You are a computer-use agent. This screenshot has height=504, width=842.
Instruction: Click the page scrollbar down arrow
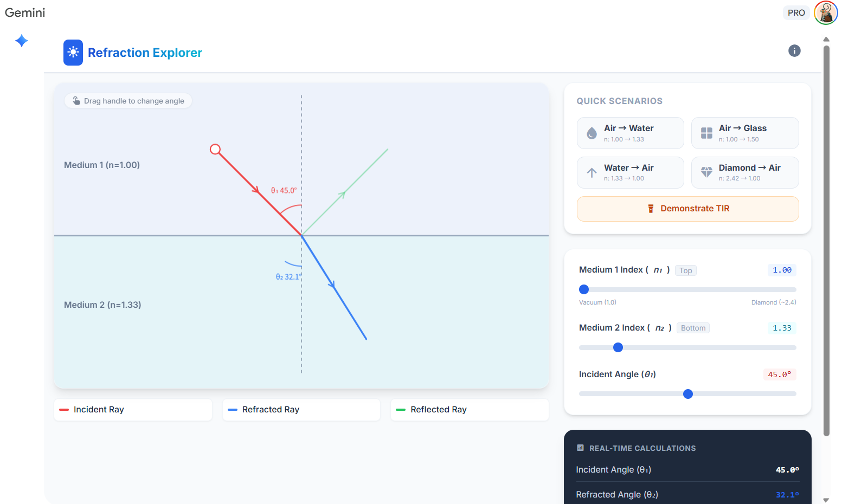click(826, 500)
